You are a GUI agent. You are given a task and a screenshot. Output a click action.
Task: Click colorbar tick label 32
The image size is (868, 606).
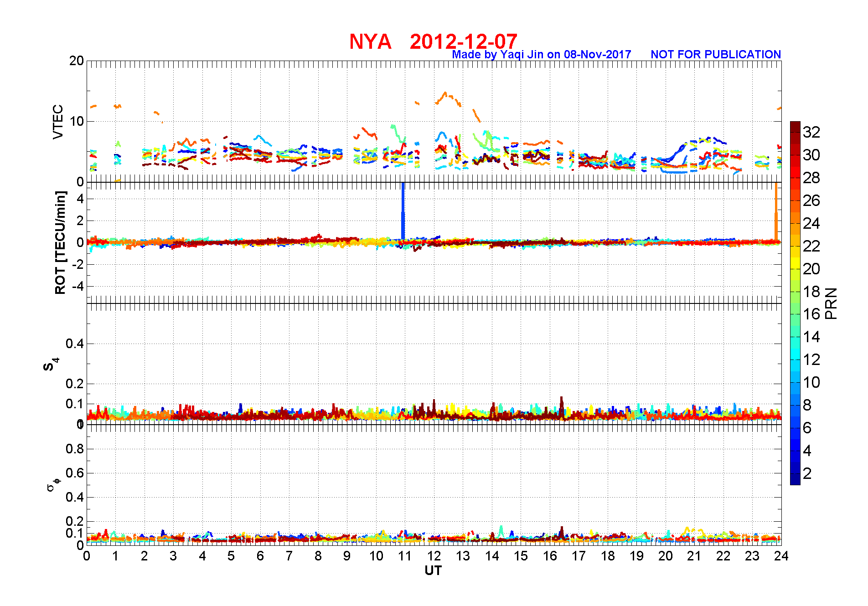pos(811,132)
